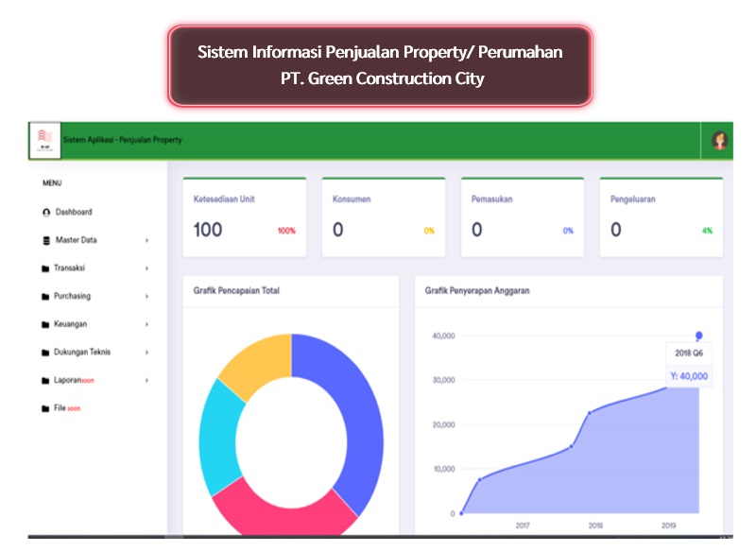Select the cyan segment of the donut chart

tap(218, 439)
